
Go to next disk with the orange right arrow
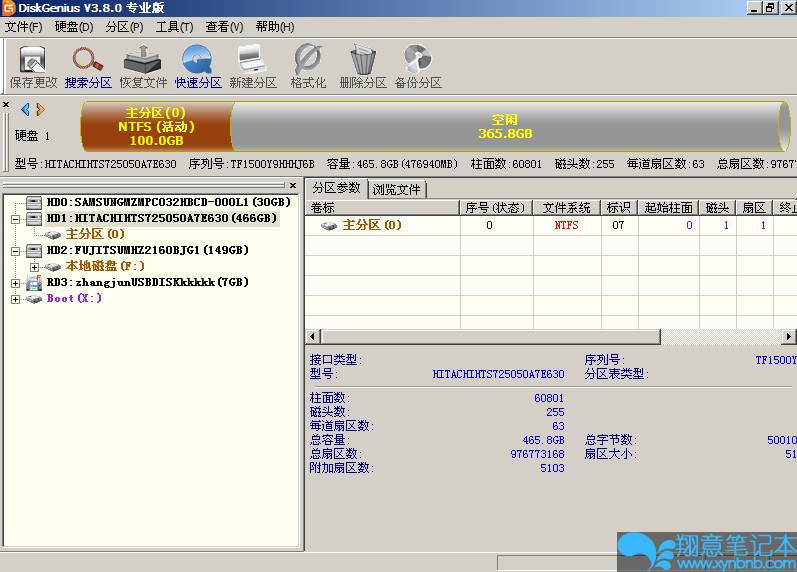41,109
